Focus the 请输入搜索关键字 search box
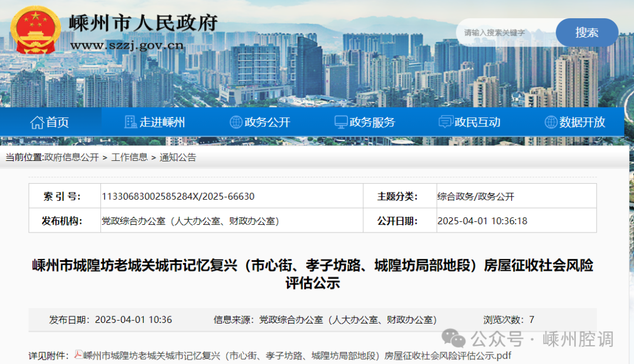 (x=505, y=33)
